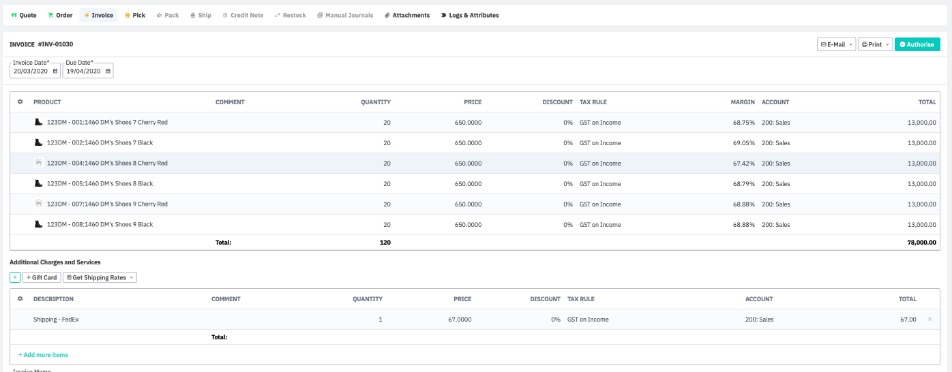This screenshot has width=952, height=372.
Task: Click image icon for Shoes 8 Cherry Red
Action: click(38, 163)
